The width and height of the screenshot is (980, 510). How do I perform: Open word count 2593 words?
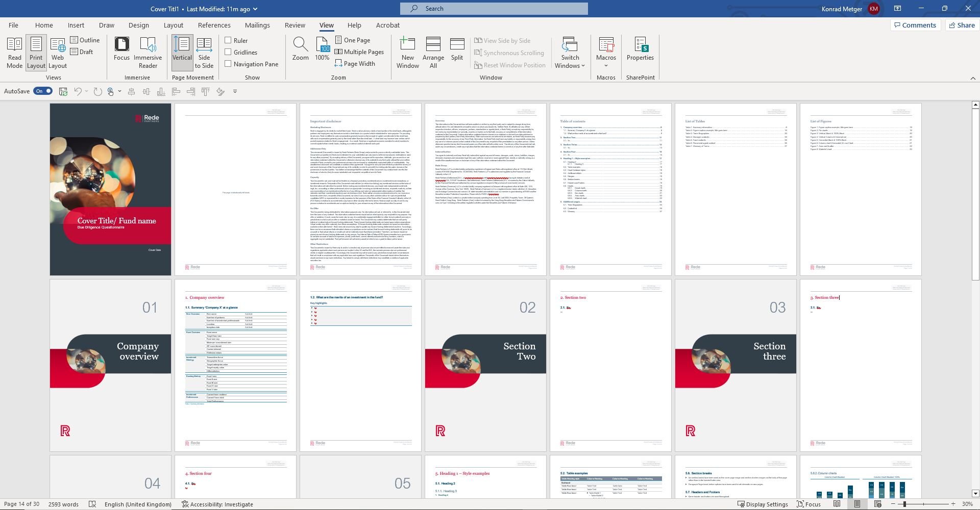click(x=63, y=504)
